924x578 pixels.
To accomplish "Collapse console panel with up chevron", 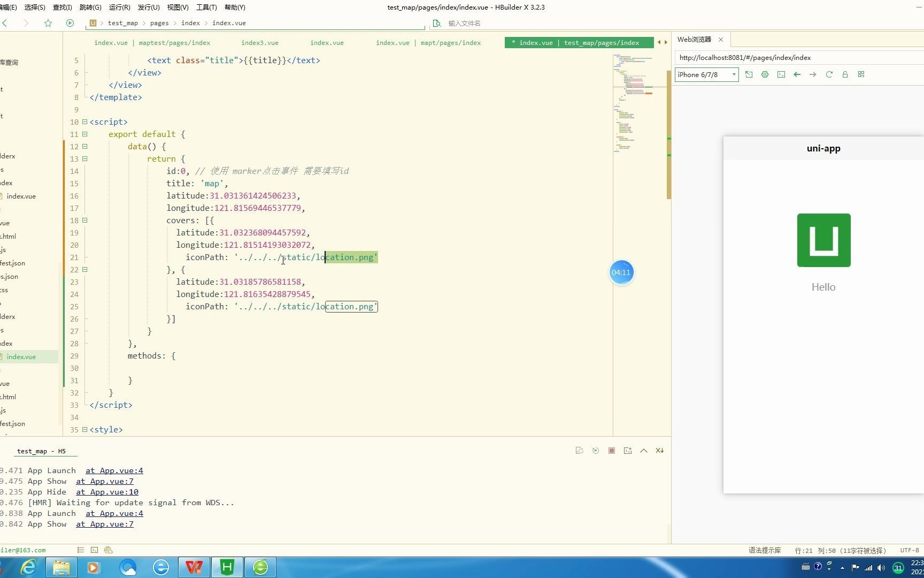I will click(644, 451).
